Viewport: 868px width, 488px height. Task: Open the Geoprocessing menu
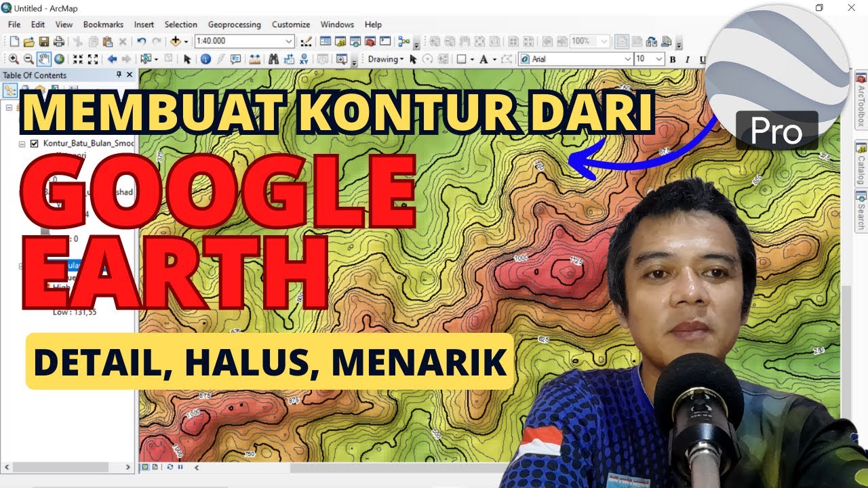pos(234,24)
